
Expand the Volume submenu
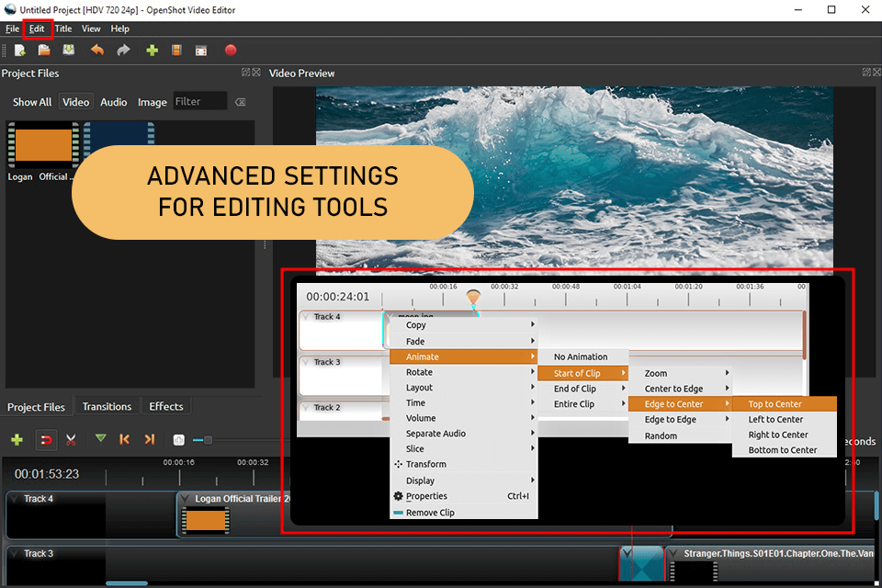tap(463, 418)
